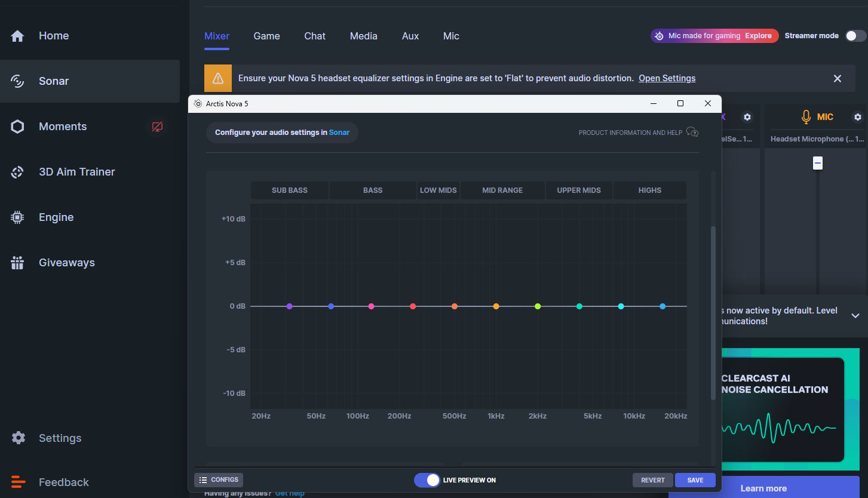Viewport: 868px width, 498px height.
Task: Click the MIC volume fader handle
Action: coord(818,162)
